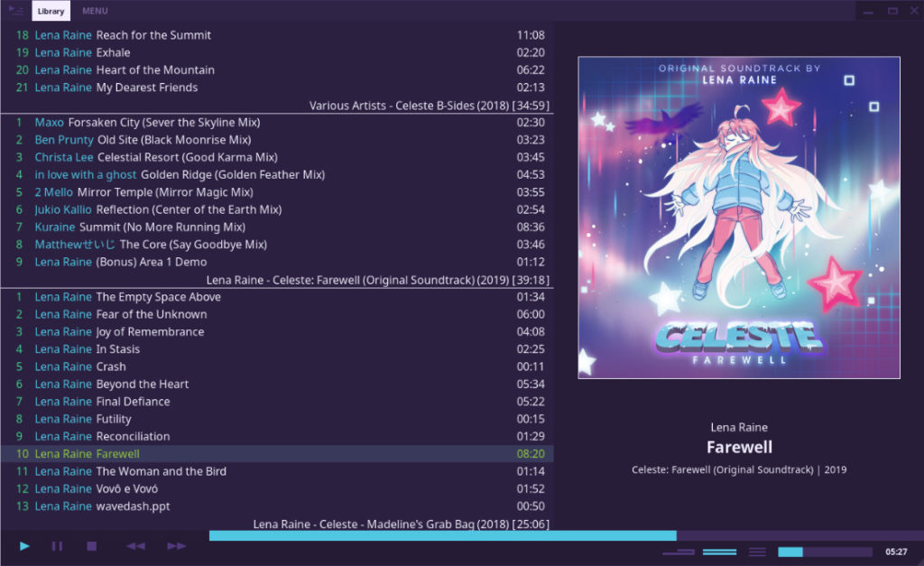Skip back with the rewind arrows icon
924x566 pixels.
(x=135, y=546)
